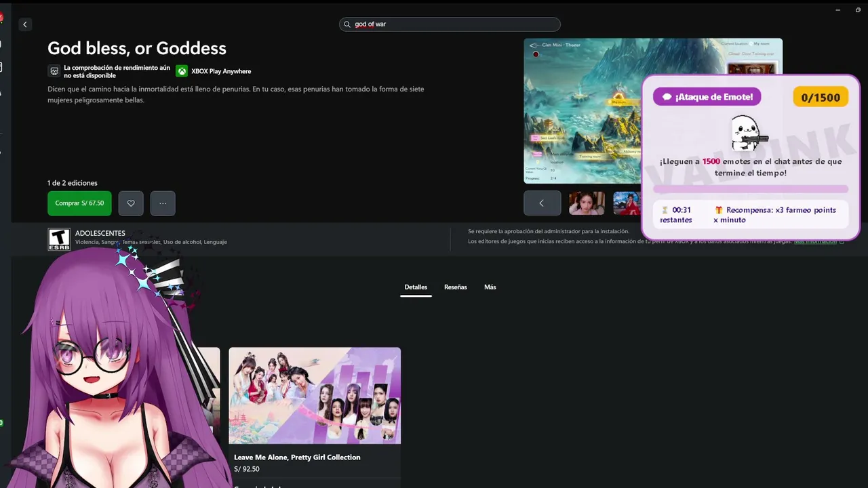Screen dimensions: 868x488
Task: Click the emote attack progress bar
Action: pos(751,190)
